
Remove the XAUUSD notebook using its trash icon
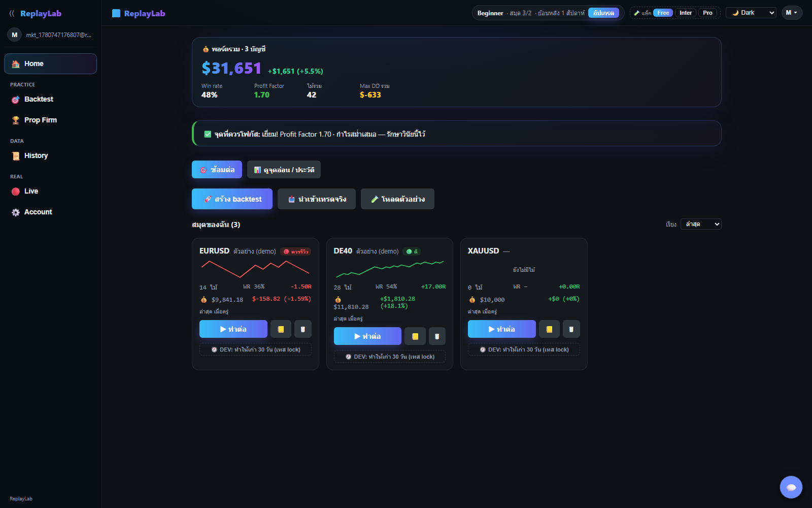pos(571,329)
